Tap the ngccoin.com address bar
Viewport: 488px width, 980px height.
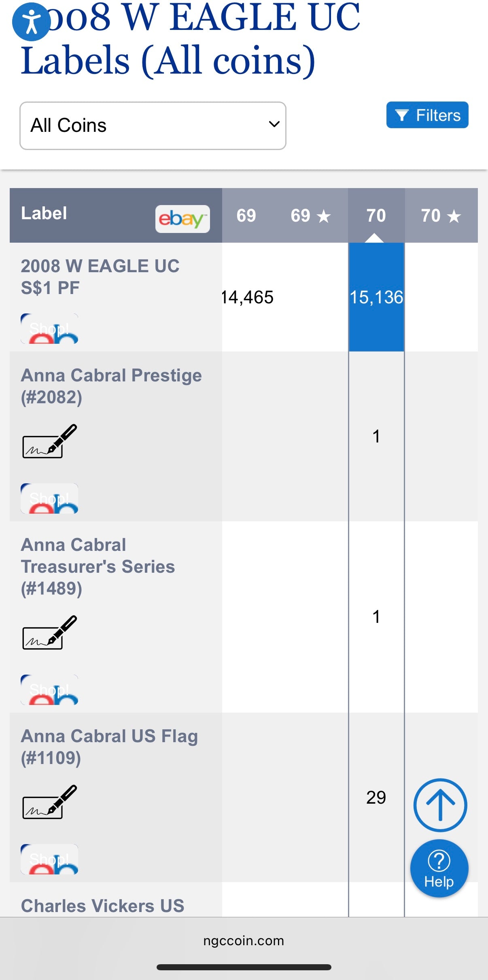(x=244, y=941)
